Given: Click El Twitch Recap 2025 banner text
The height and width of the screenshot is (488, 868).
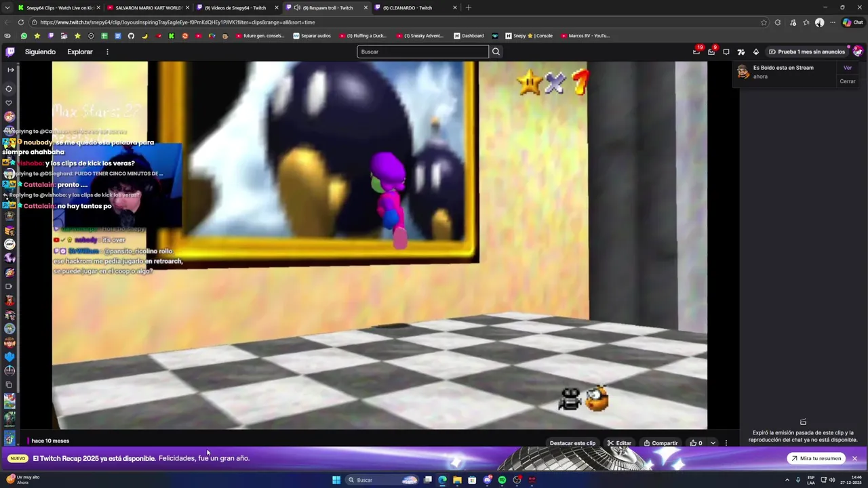Looking at the screenshot, I should tap(94, 458).
